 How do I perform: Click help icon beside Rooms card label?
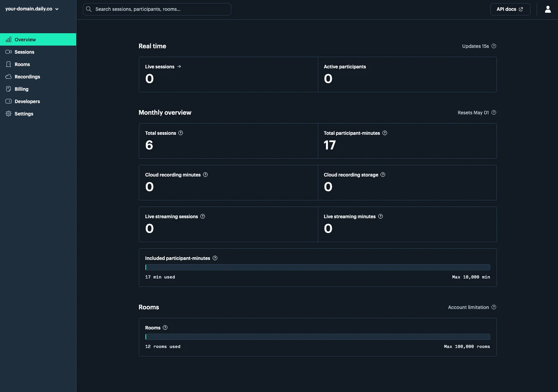tap(165, 328)
